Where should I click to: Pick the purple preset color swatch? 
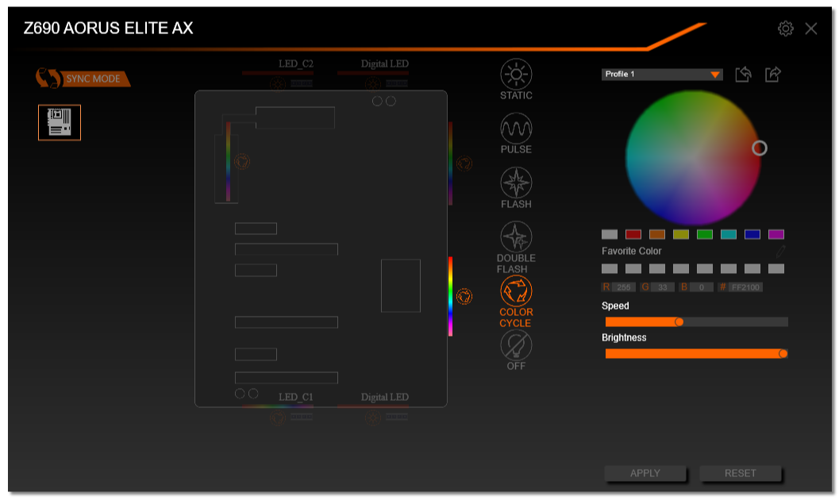pyautogui.click(x=775, y=234)
